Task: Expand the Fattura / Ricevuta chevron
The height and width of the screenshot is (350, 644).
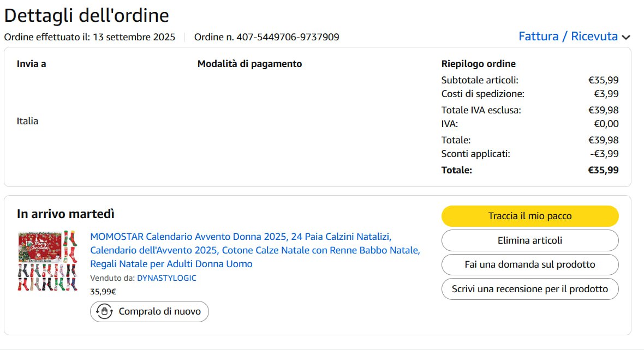Action: 626,37
